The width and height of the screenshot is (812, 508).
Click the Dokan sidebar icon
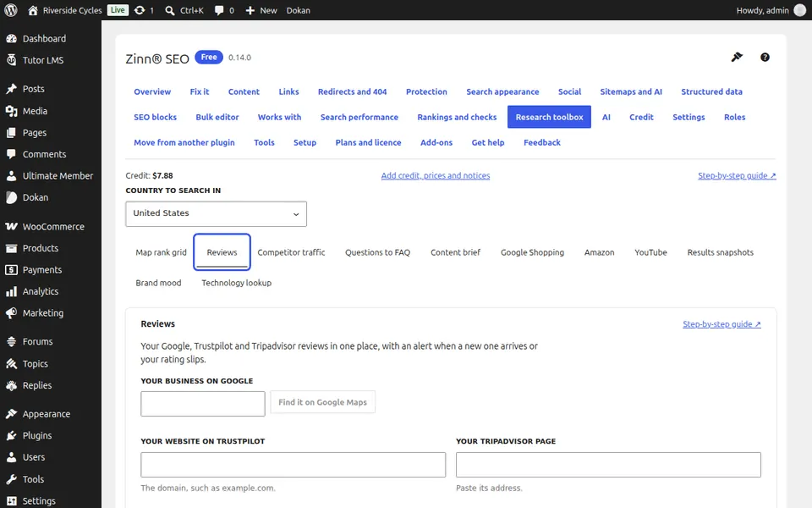11,197
